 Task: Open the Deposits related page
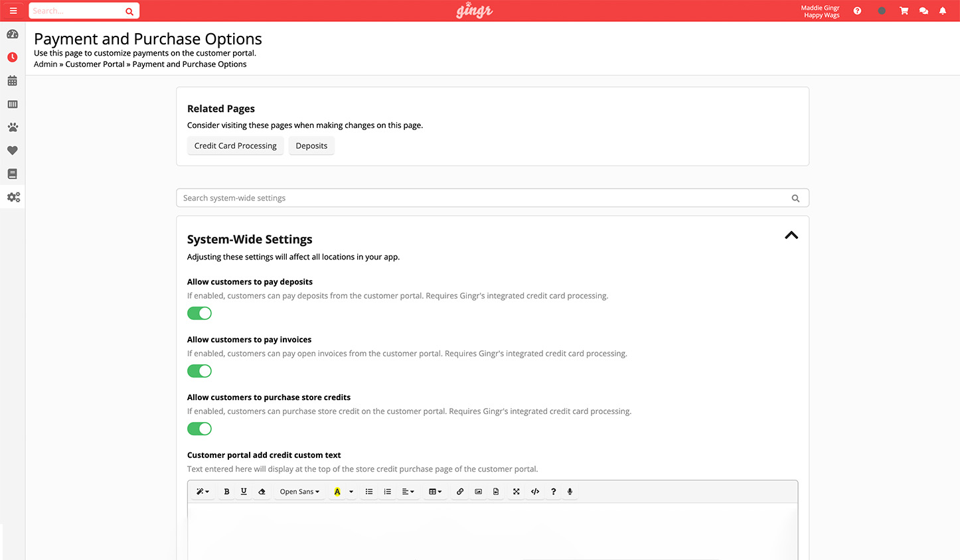pyautogui.click(x=311, y=146)
